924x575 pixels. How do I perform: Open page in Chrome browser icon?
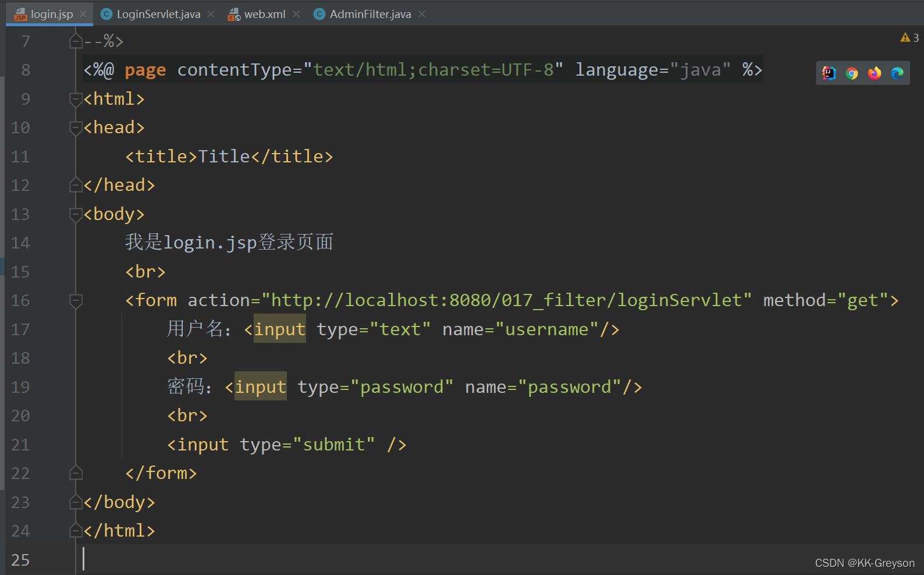click(852, 73)
